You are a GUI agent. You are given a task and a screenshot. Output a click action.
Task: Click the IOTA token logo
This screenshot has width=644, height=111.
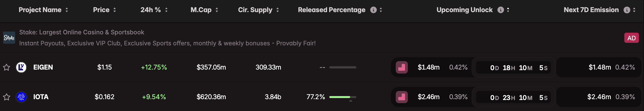(21, 97)
